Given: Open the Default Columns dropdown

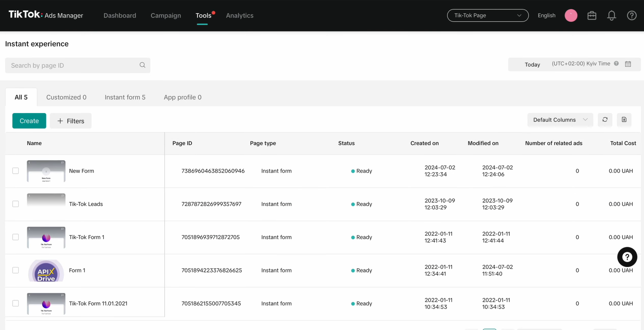Looking at the screenshot, I should pyautogui.click(x=560, y=120).
